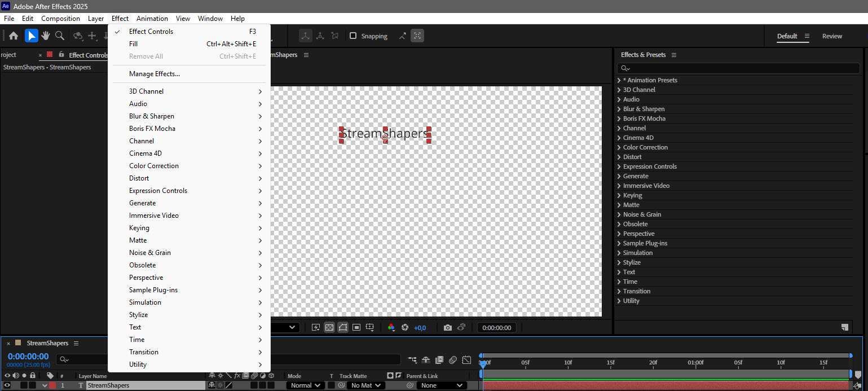Click the Reset Exposure aperture icon
The height and width of the screenshot is (391, 868).
click(x=404, y=327)
